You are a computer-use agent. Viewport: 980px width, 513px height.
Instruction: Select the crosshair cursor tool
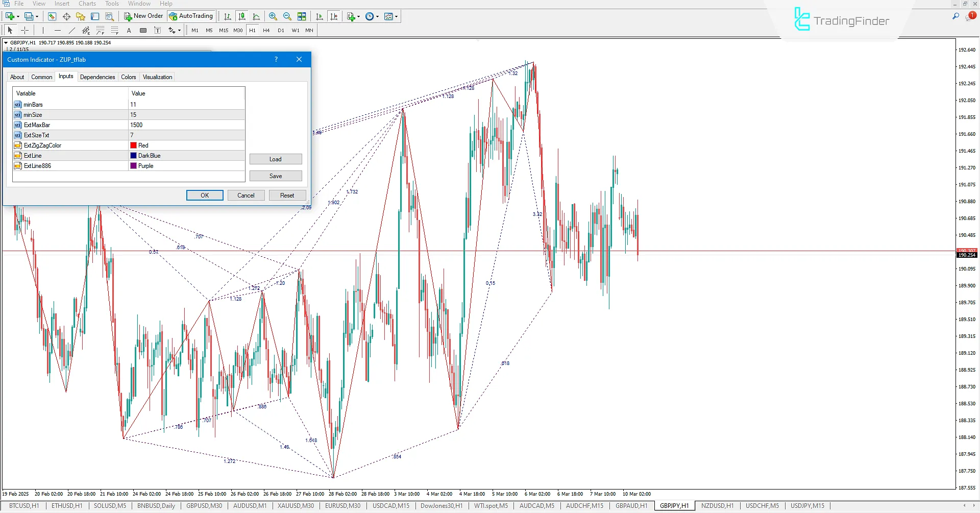pyautogui.click(x=24, y=31)
